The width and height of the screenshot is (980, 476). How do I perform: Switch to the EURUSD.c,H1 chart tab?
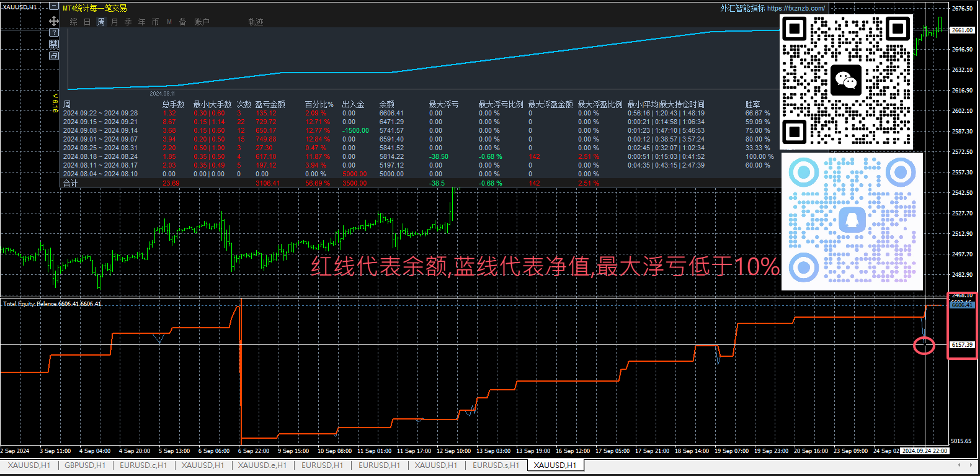(x=143, y=465)
